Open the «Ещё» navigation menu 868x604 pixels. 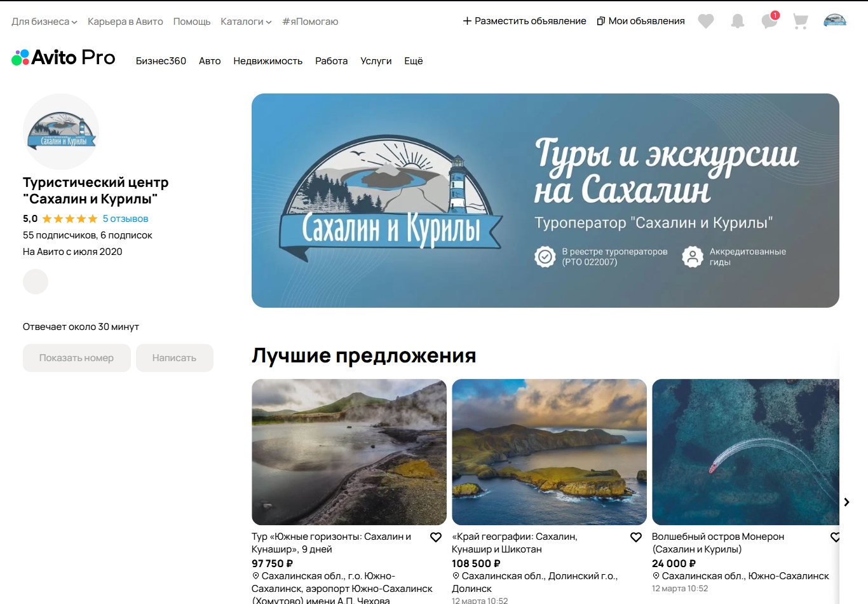click(x=413, y=61)
